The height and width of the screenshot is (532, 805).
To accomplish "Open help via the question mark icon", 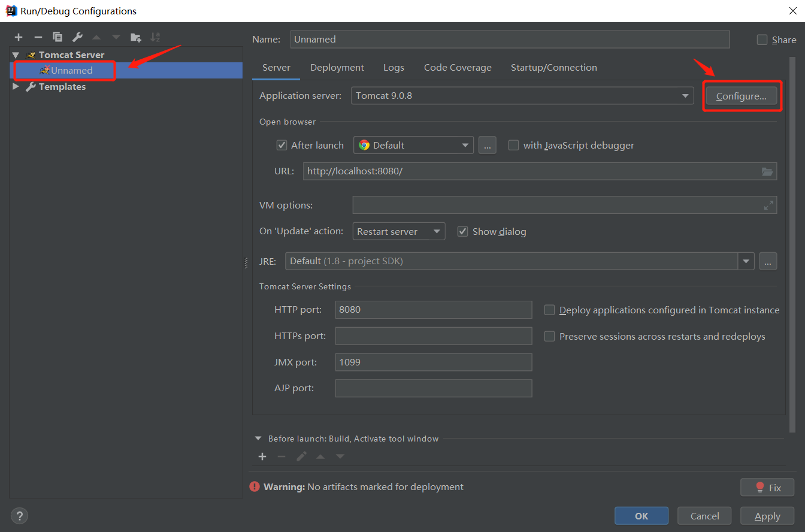I will pyautogui.click(x=19, y=516).
